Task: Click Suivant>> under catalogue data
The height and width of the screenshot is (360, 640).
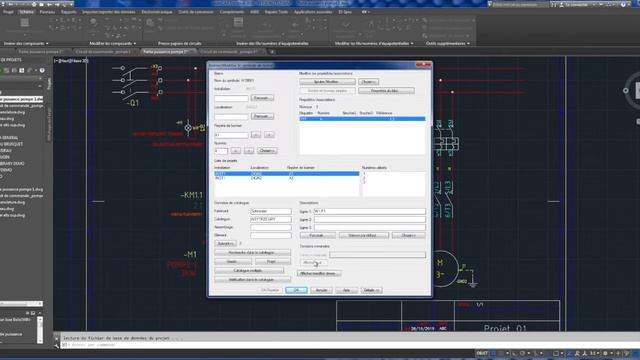Action: (x=226, y=243)
